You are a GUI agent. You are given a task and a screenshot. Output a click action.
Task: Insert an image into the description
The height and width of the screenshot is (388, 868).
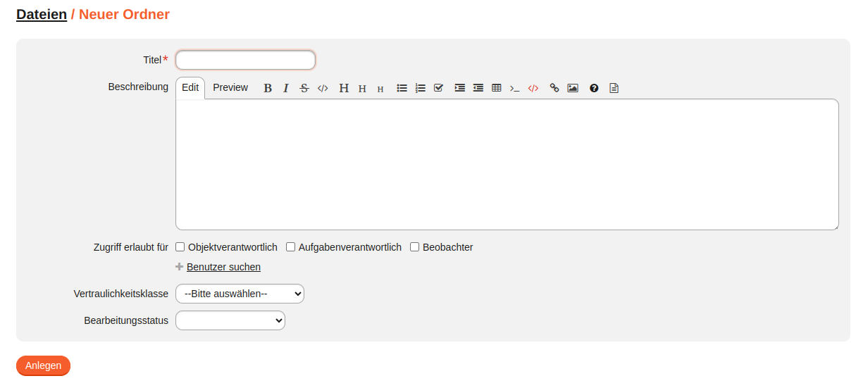[x=573, y=88]
